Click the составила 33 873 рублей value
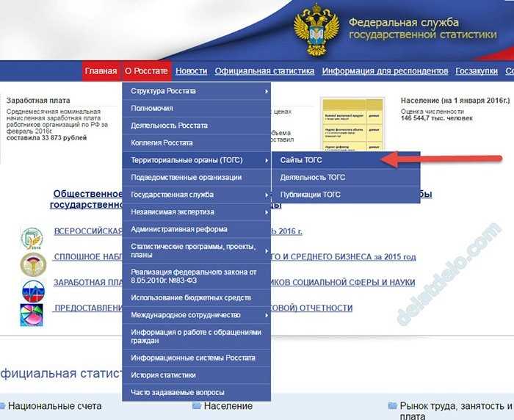This screenshot has width=514, height=420. click(x=46, y=138)
